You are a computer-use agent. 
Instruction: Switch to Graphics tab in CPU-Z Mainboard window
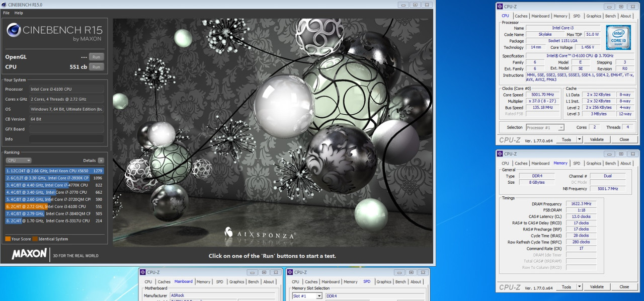(236, 282)
